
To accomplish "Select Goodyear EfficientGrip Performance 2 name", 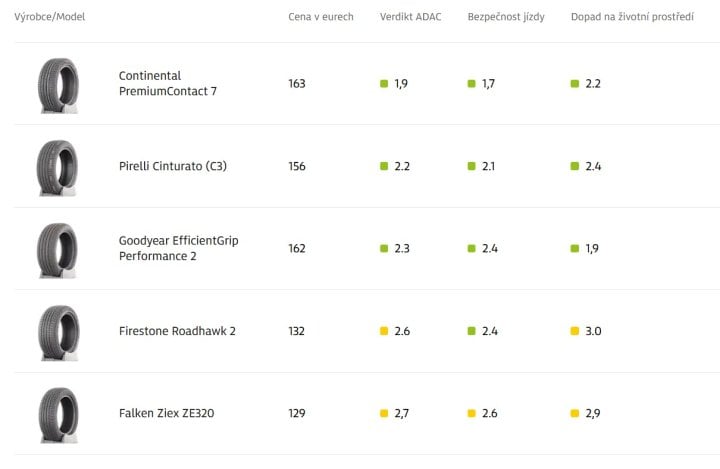I will (178, 249).
